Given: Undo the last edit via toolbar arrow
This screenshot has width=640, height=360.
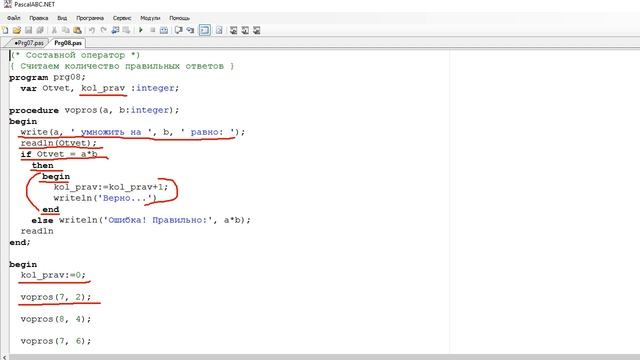Looking at the screenshot, I should tap(92, 30).
